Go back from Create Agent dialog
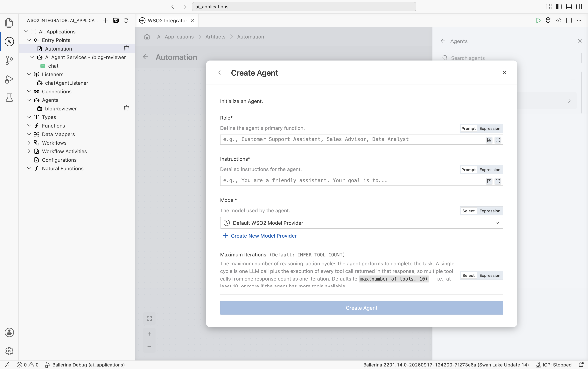The image size is (588, 369). point(220,73)
